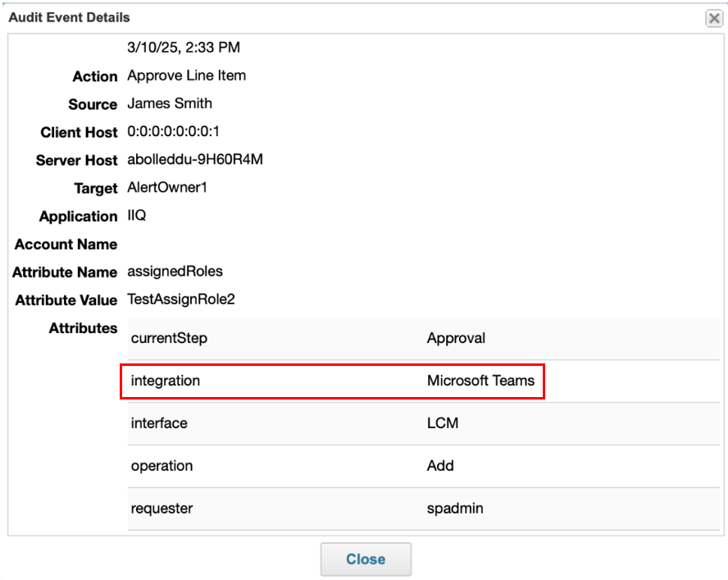The width and height of the screenshot is (728, 580).
Task: Select the assignedRoles attribute name
Action: [x=175, y=271]
